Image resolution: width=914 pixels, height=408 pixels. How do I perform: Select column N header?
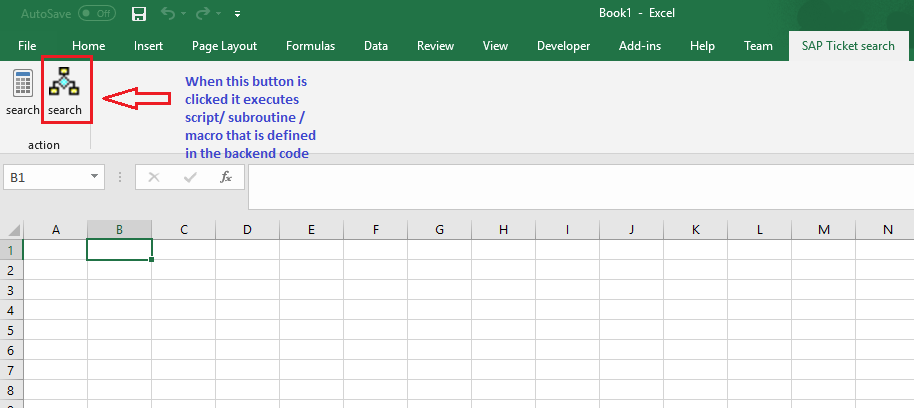pyautogui.click(x=885, y=230)
